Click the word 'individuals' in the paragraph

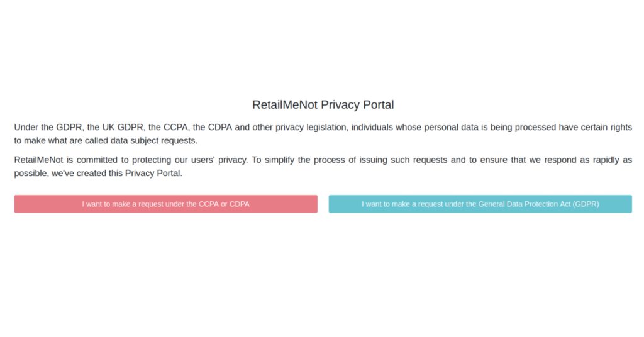[x=372, y=127]
